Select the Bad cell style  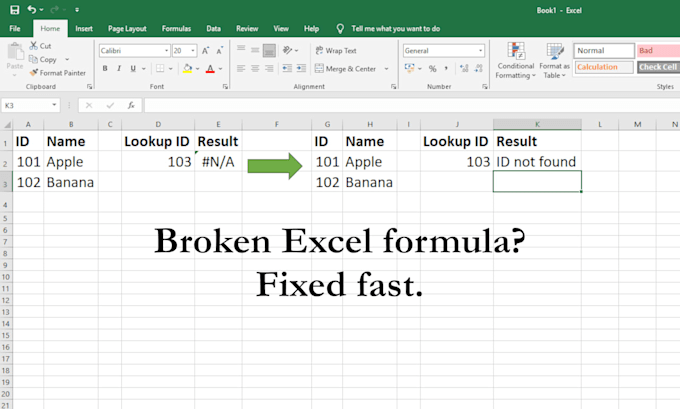click(658, 51)
